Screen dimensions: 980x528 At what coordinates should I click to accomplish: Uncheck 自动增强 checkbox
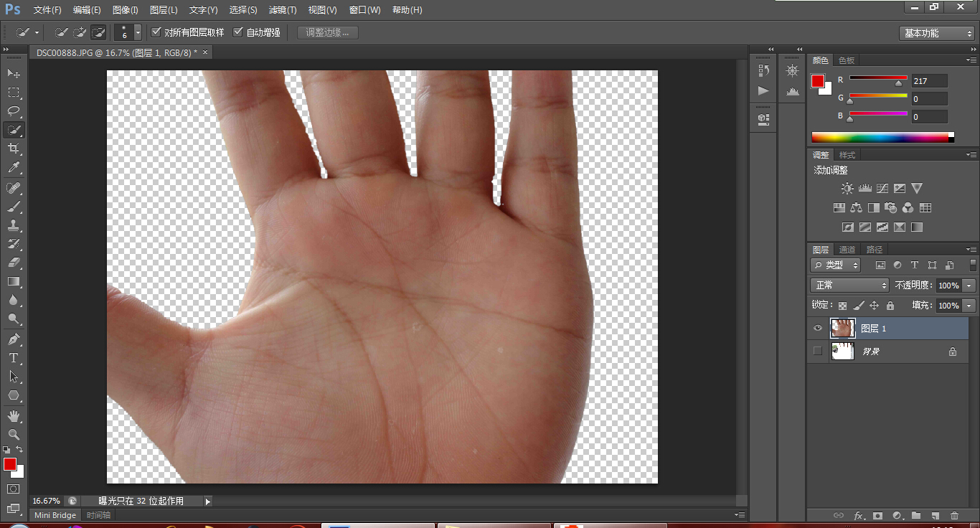tap(238, 32)
